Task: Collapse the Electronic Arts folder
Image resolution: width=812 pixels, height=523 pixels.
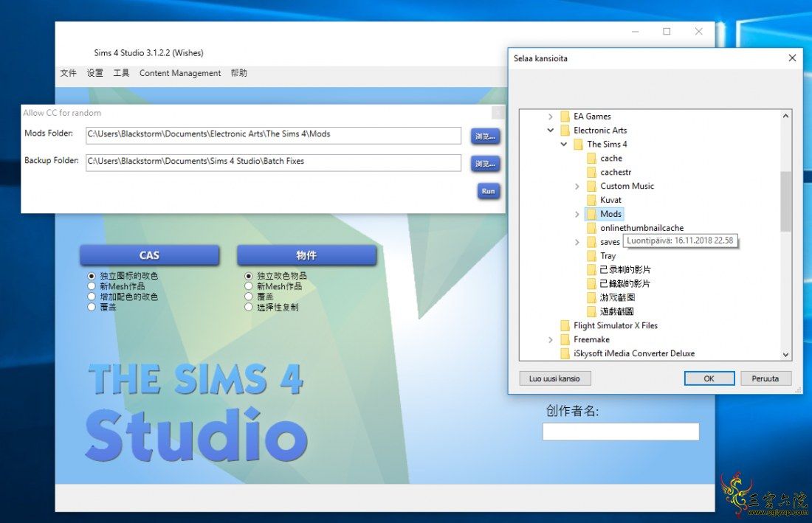Action: pyautogui.click(x=551, y=131)
